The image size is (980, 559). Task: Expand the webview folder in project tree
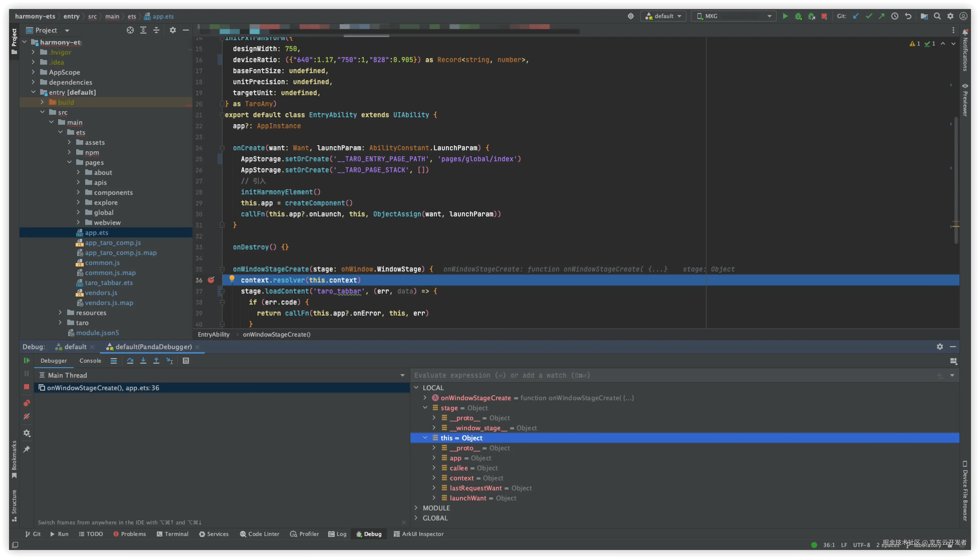pos(78,222)
